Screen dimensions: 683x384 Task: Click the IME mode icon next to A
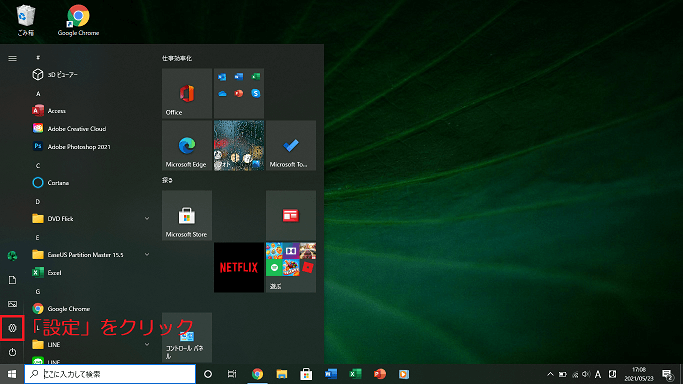pos(612,374)
